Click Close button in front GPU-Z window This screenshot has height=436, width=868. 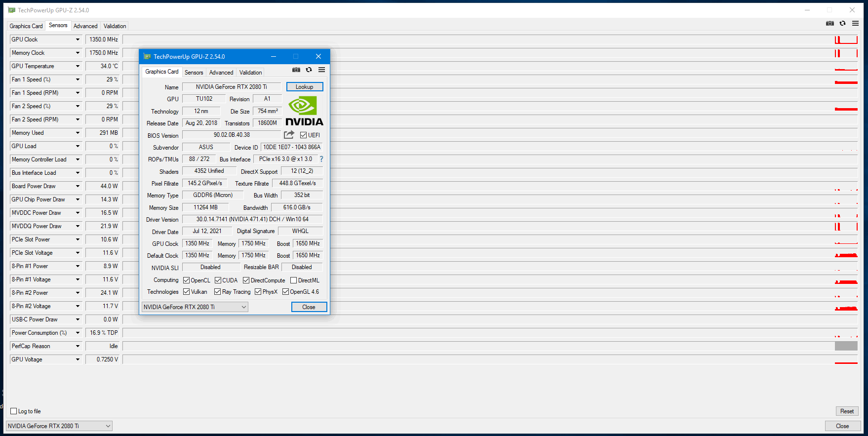tap(309, 307)
